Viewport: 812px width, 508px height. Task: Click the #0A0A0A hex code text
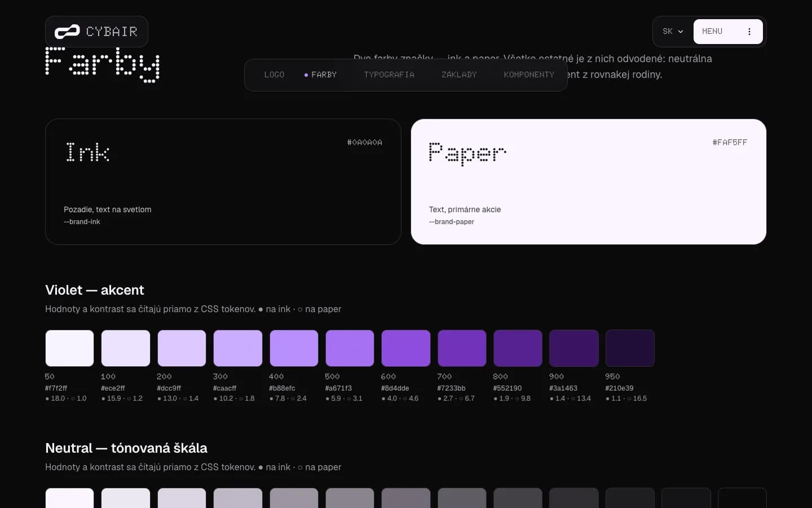(x=365, y=142)
